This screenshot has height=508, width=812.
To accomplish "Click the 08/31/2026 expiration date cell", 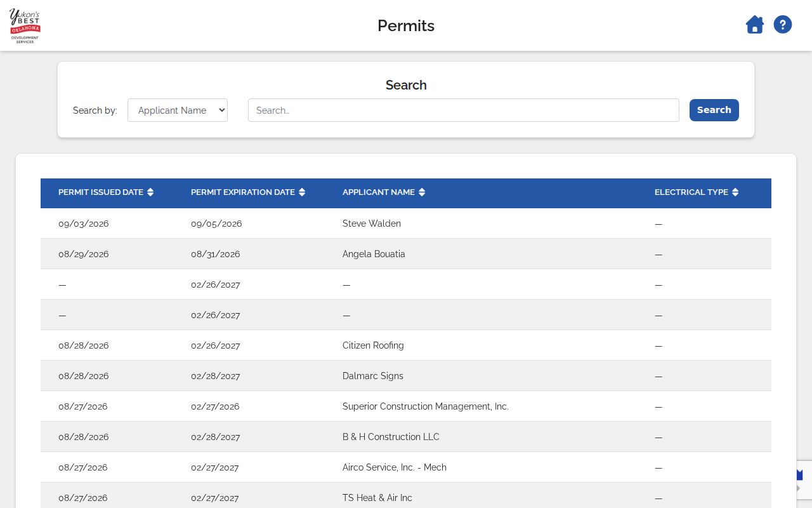I will click(x=216, y=254).
